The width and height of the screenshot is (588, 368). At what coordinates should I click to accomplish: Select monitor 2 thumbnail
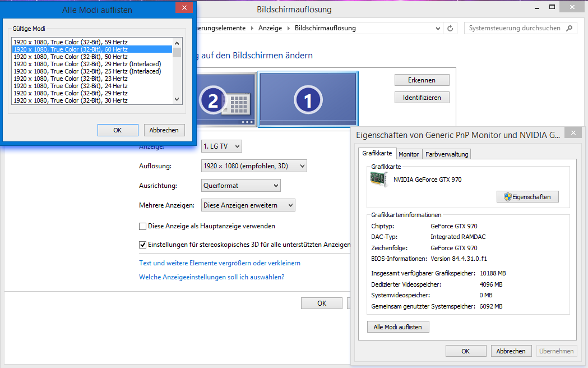pyautogui.click(x=226, y=100)
